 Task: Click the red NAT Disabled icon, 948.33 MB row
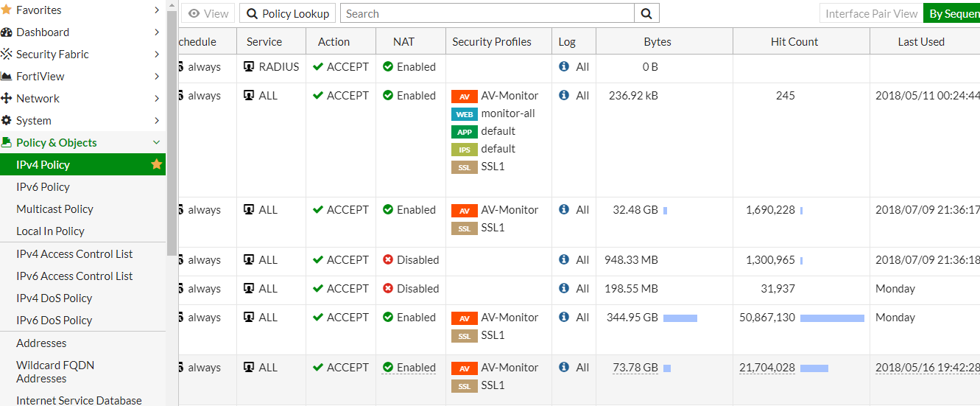click(388, 260)
